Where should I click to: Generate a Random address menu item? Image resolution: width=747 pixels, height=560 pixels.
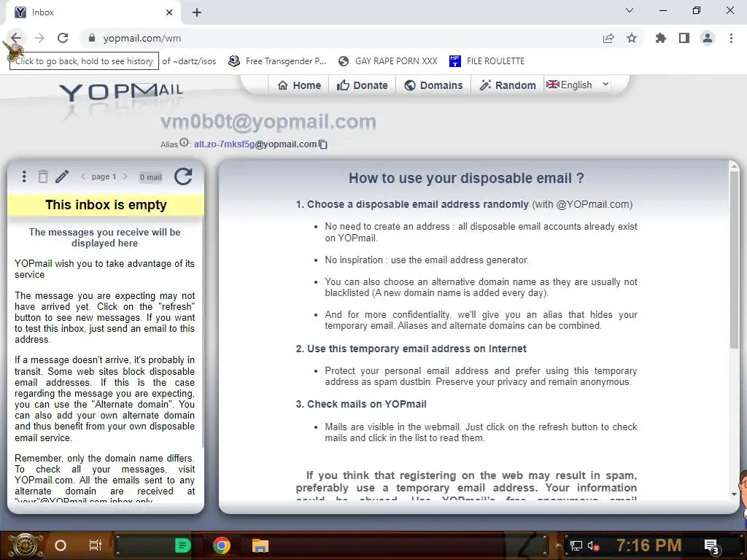508,85
